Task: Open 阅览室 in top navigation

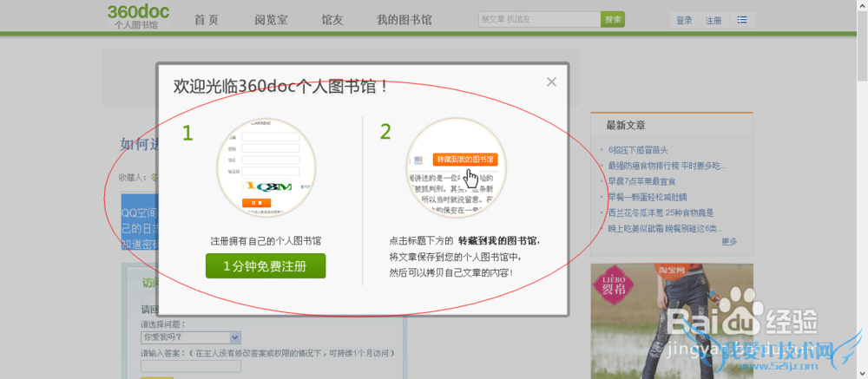Action: pos(271,20)
